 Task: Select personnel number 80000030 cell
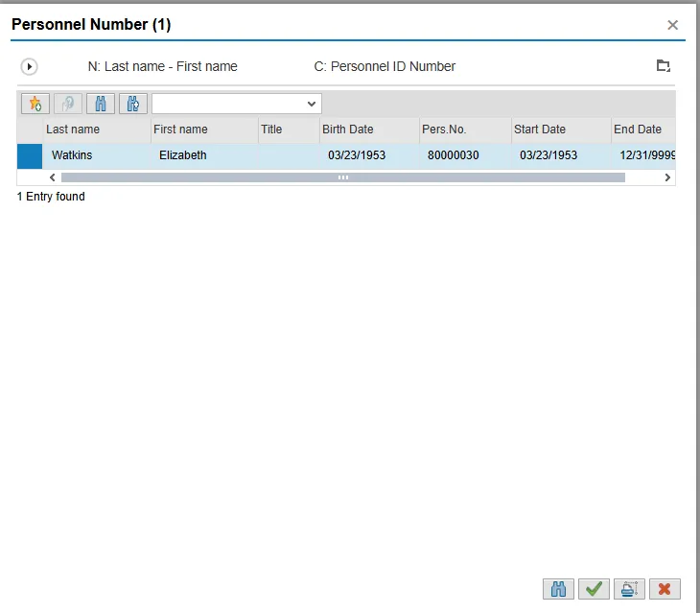[453, 155]
